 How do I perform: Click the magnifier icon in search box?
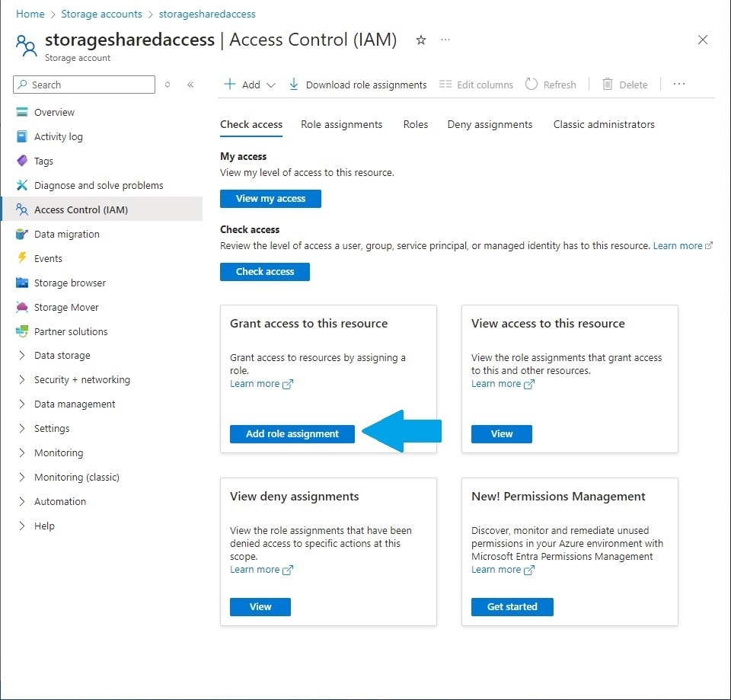(22, 85)
